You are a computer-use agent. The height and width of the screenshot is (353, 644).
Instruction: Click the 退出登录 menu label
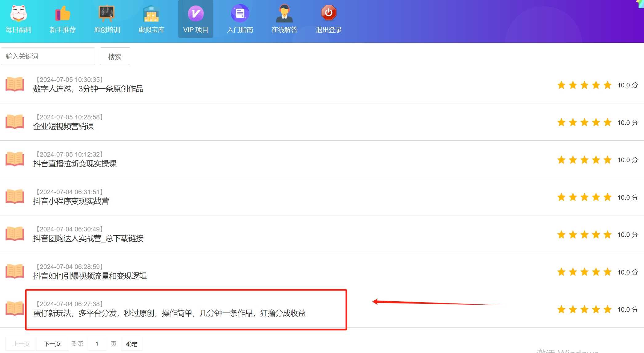pos(328,30)
